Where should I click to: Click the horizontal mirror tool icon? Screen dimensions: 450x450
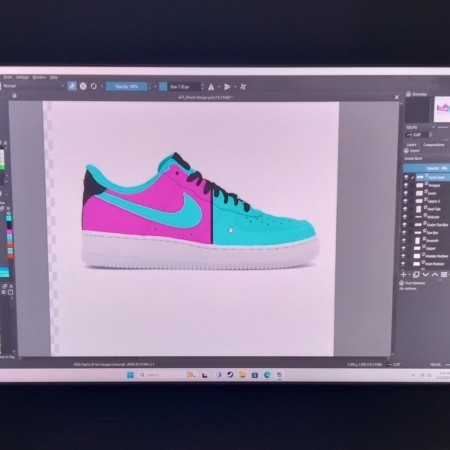click(211, 87)
